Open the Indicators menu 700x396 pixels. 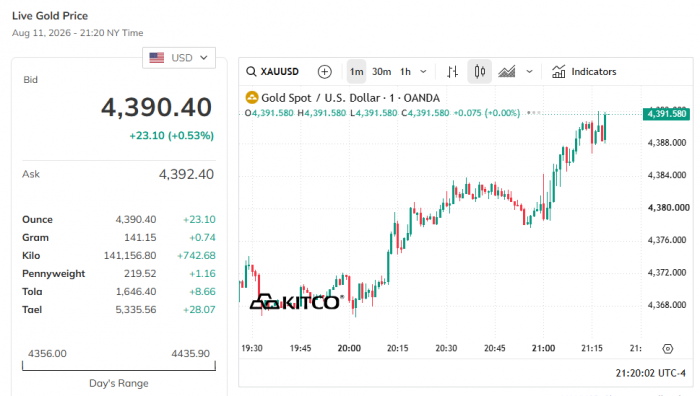coord(584,71)
